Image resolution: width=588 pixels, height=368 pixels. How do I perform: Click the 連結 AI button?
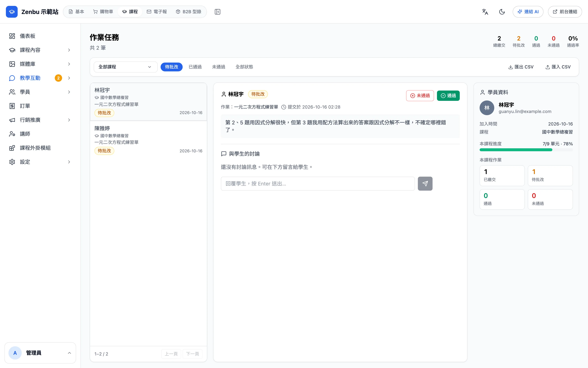point(528,12)
